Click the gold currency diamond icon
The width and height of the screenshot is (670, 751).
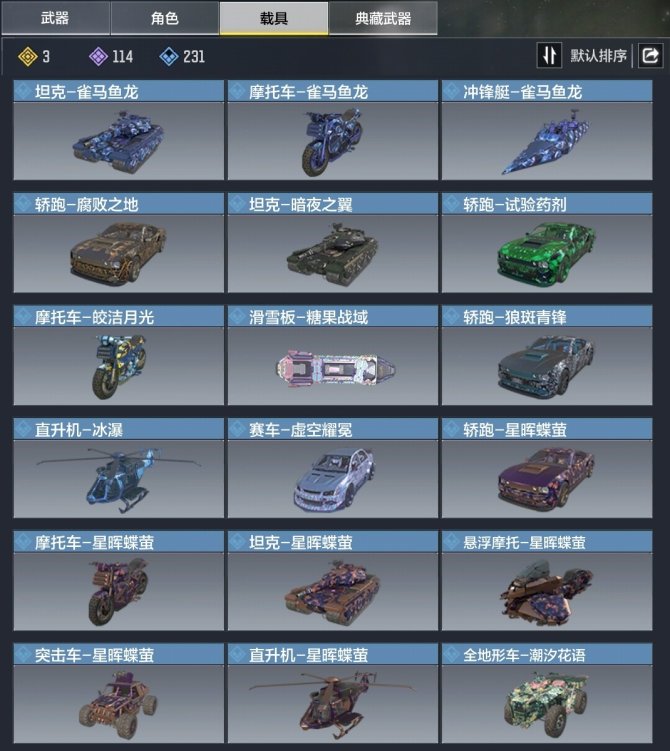[x=28, y=57]
